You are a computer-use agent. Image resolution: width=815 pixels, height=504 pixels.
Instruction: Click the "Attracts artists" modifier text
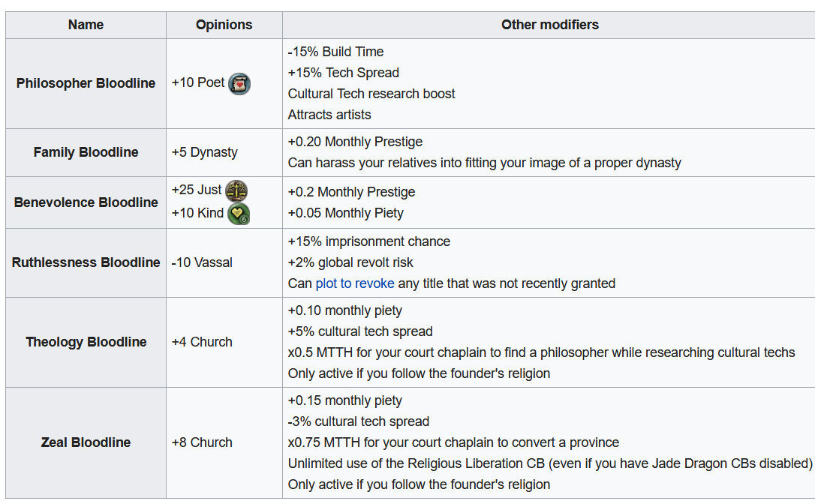(329, 115)
